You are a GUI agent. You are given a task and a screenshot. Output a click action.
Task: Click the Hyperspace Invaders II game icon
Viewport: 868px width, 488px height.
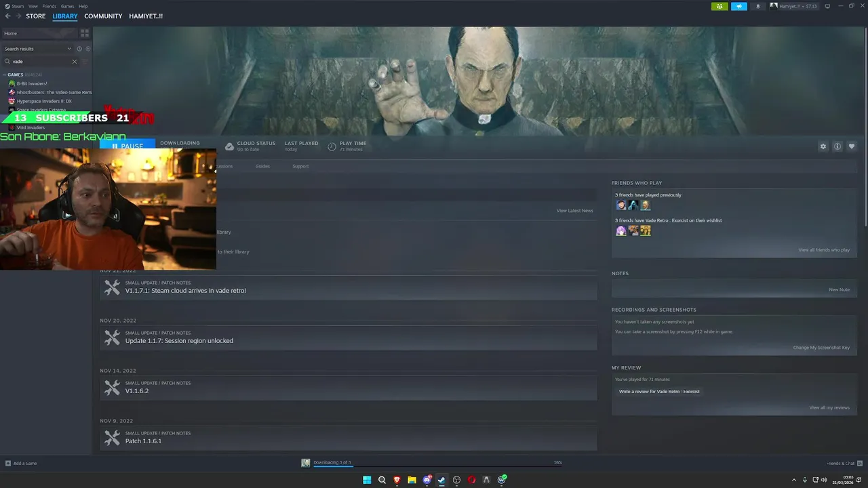12,101
